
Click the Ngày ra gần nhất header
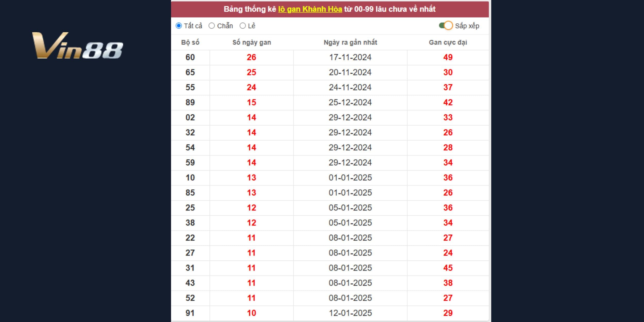[x=350, y=43]
